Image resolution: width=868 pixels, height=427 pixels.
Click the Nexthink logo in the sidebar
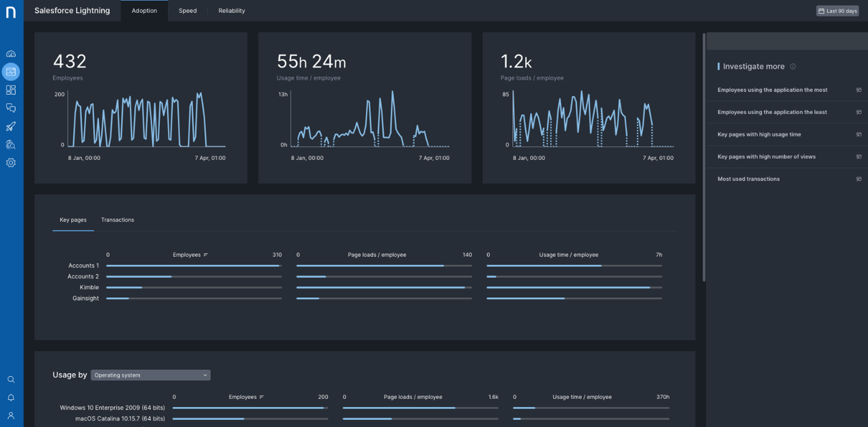coord(11,12)
